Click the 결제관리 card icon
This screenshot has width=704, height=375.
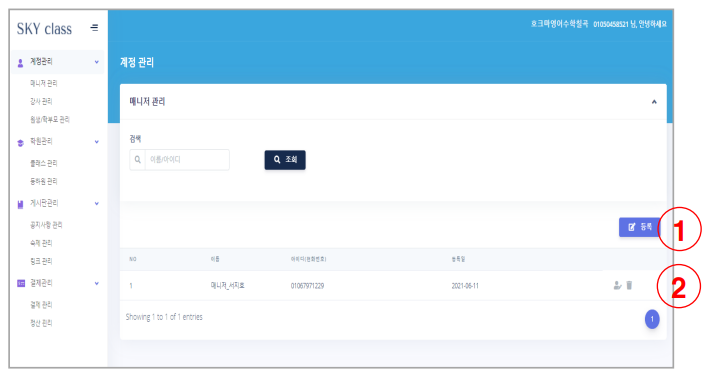click(x=21, y=283)
